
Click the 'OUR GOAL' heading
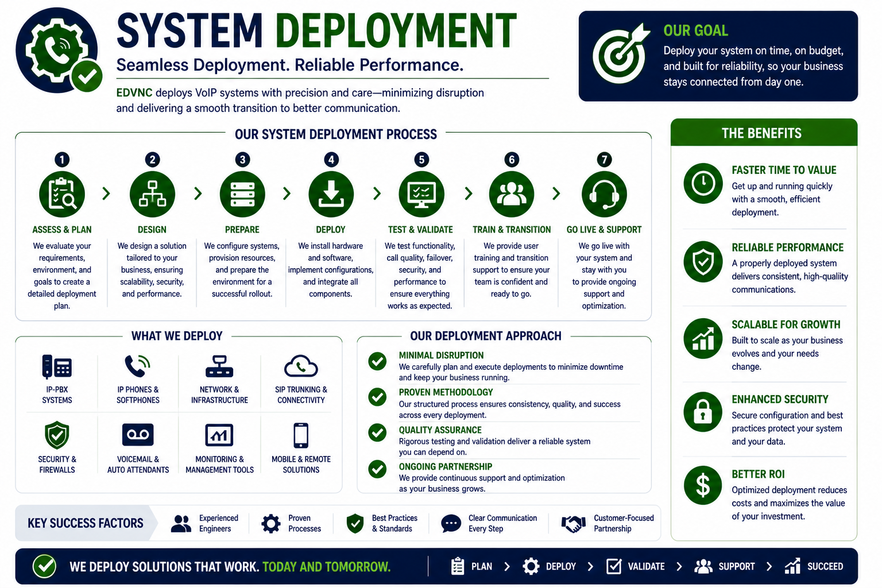coord(695,30)
